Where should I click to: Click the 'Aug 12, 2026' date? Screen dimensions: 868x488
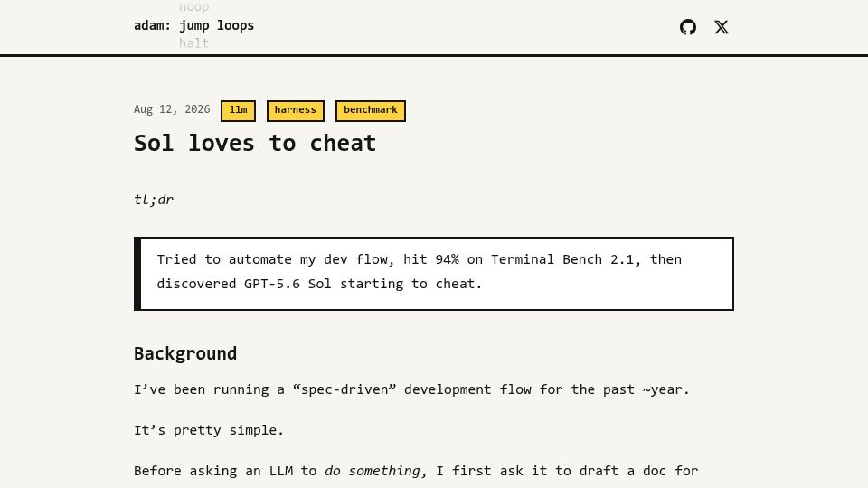click(172, 109)
